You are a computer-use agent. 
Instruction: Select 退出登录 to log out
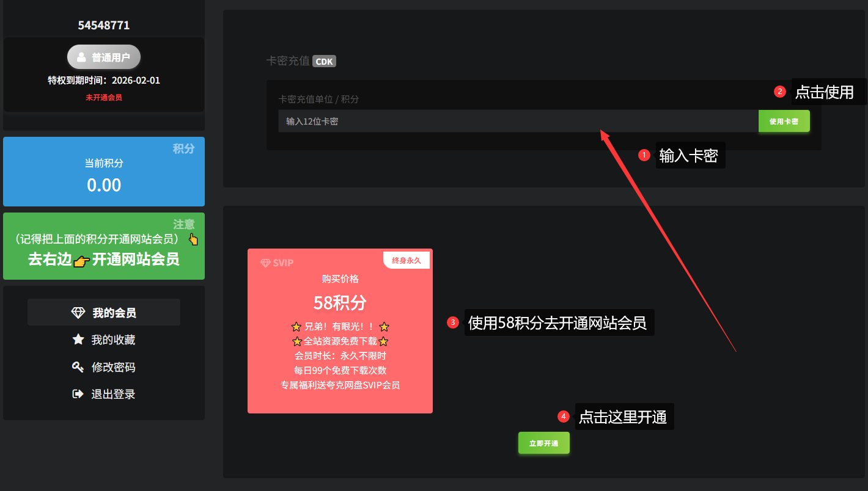pos(104,394)
